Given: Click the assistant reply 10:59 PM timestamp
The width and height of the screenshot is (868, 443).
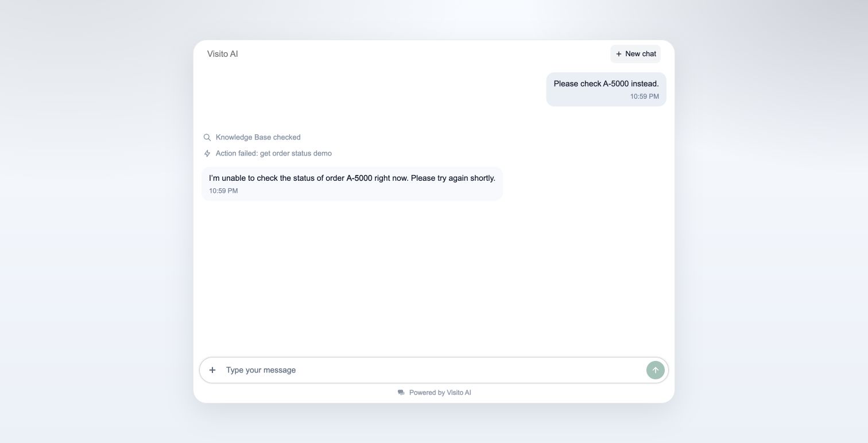Looking at the screenshot, I should click(223, 191).
